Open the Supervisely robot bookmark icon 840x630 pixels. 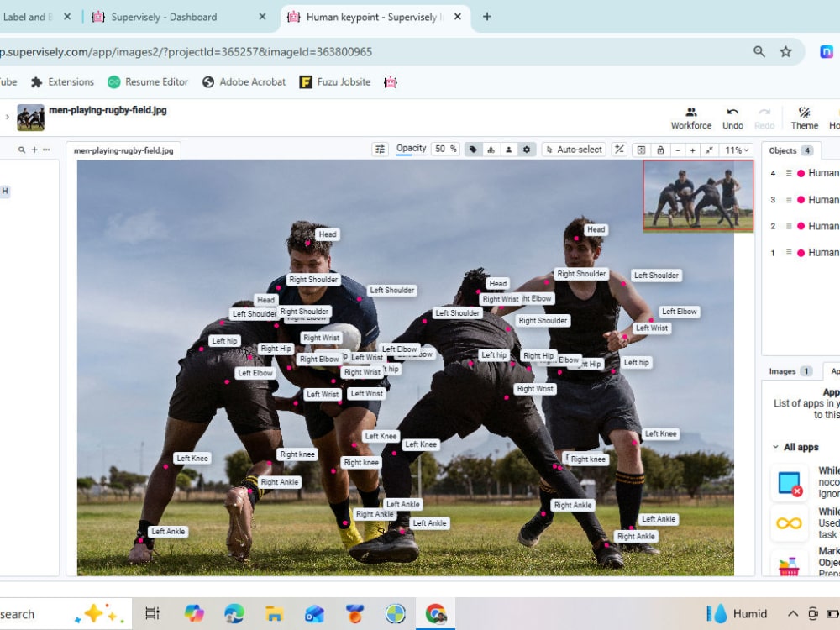pyautogui.click(x=391, y=82)
